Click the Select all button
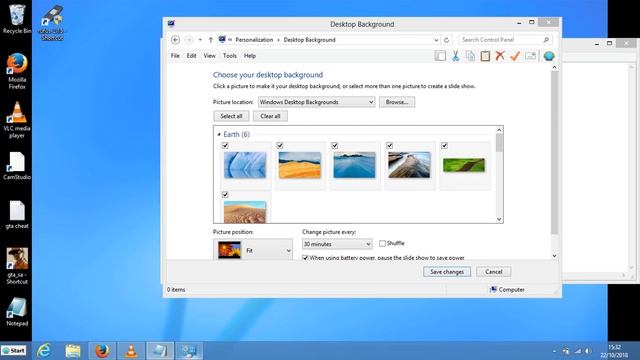This screenshot has height=360, width=640. [x=231, y=116]
